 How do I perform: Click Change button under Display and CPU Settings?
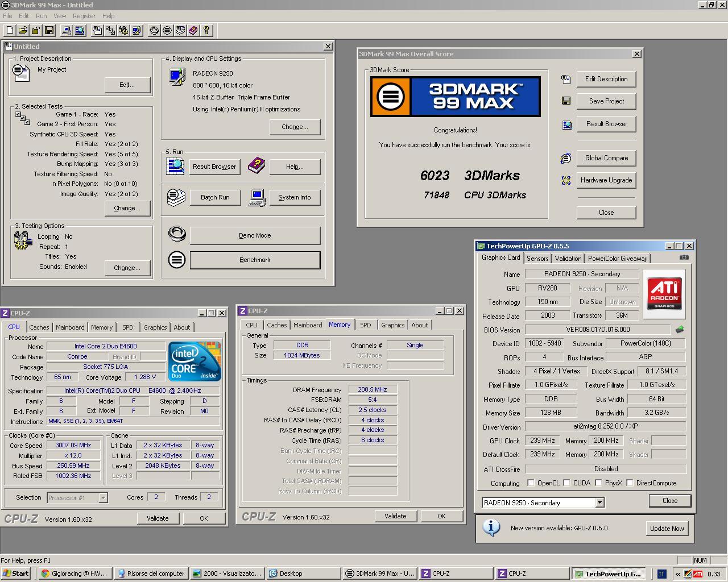[x=295, y=127]
